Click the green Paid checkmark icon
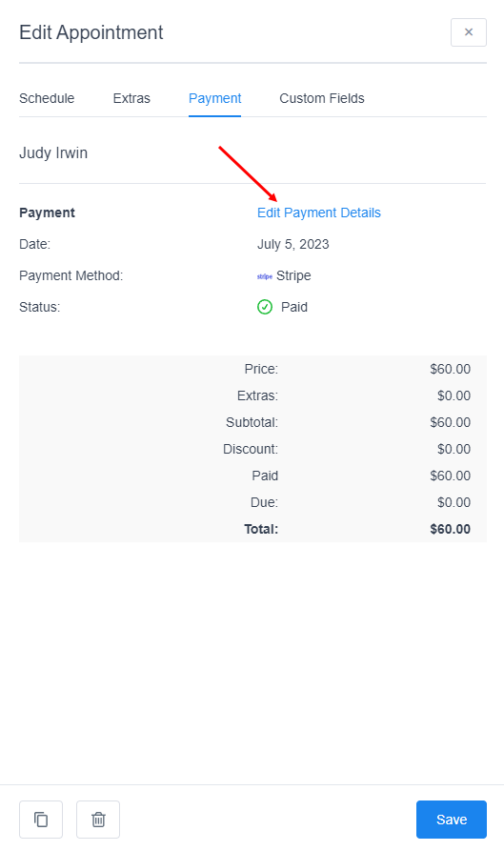The width and height of the screenshot is (504, 851). coord(265,307)
